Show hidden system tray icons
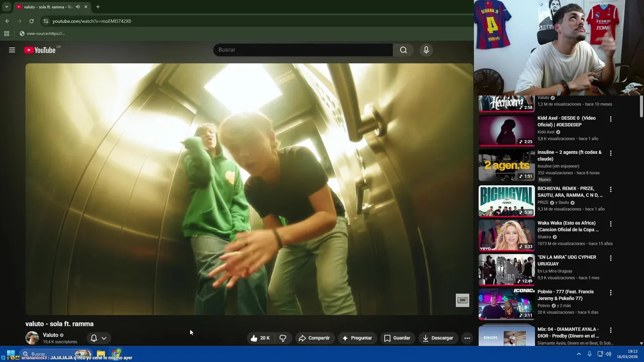644x362 pixels. point(579,354)
